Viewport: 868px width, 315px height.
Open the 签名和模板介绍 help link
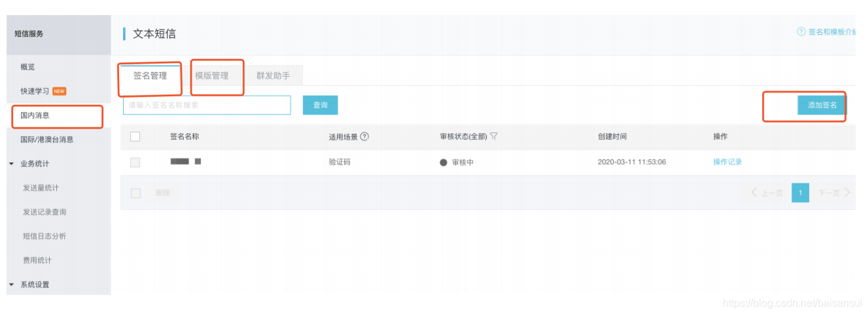tap(831, 32)
